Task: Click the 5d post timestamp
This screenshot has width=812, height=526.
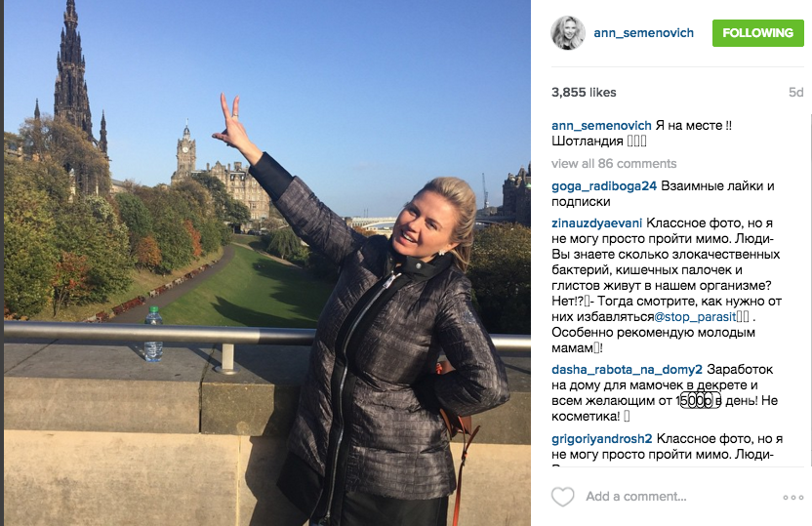Action: click(796, 92)
